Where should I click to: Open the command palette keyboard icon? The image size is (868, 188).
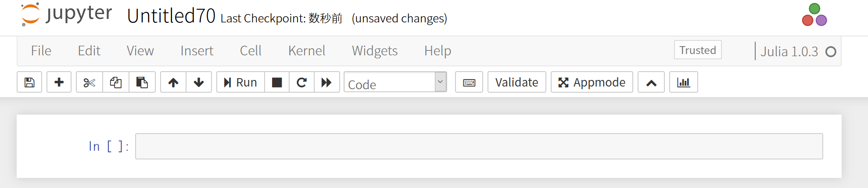469,82
